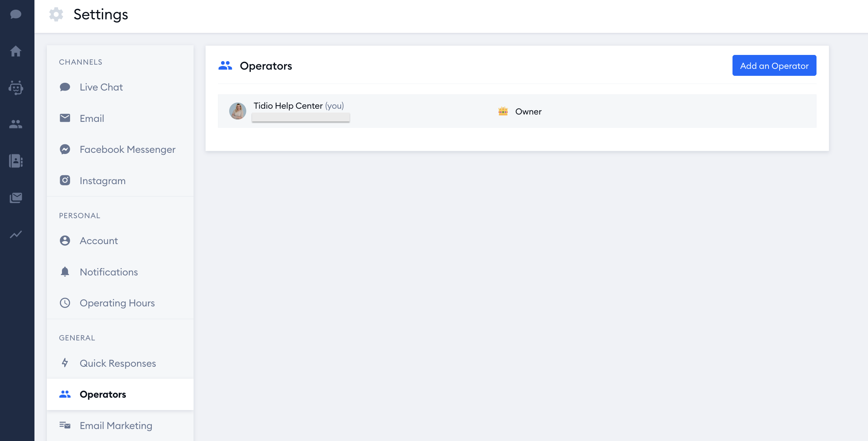Click the Operators people icon in the sidebar
The image size is (868, 441).
(65, 394)
